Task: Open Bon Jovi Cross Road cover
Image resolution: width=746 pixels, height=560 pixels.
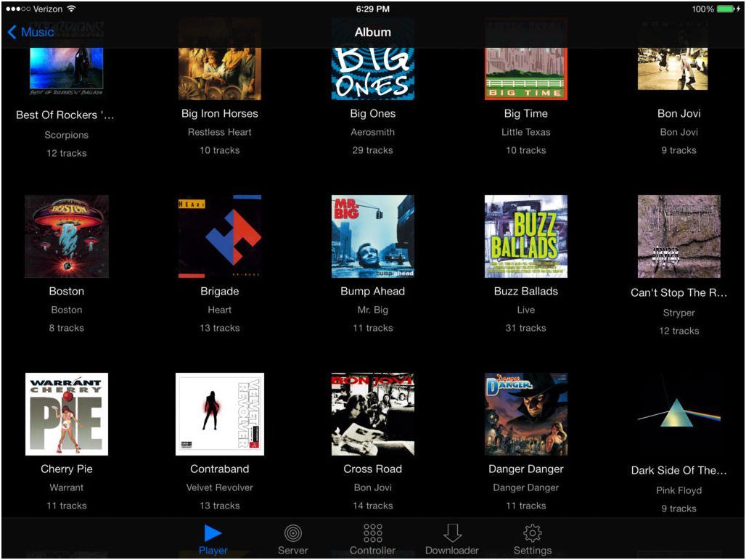Action: click(372, 414)
